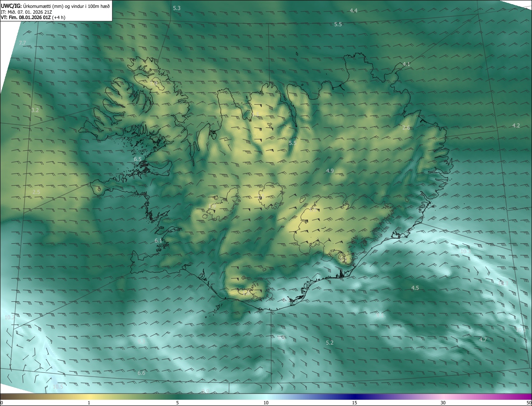Click the title line 'UWC/IG: Úrkomumætti (mm) og vindur í 100m hæð'
Screen dimensions: 532x406
[55, 5]
